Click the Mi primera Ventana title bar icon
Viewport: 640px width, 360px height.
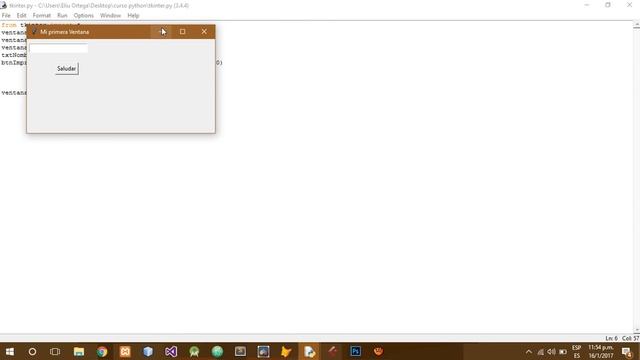[x=34, y=31]
